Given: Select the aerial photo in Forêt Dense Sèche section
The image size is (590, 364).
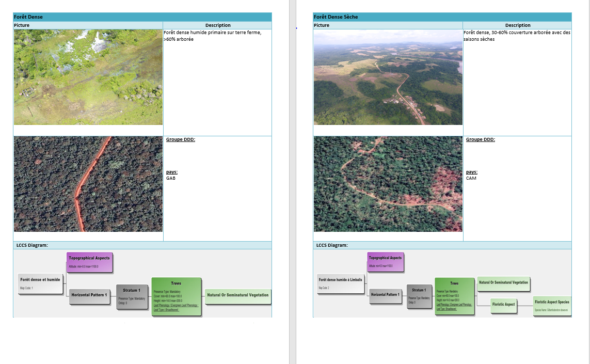Looking at the screenshot, I should click(x=388, y=77).
